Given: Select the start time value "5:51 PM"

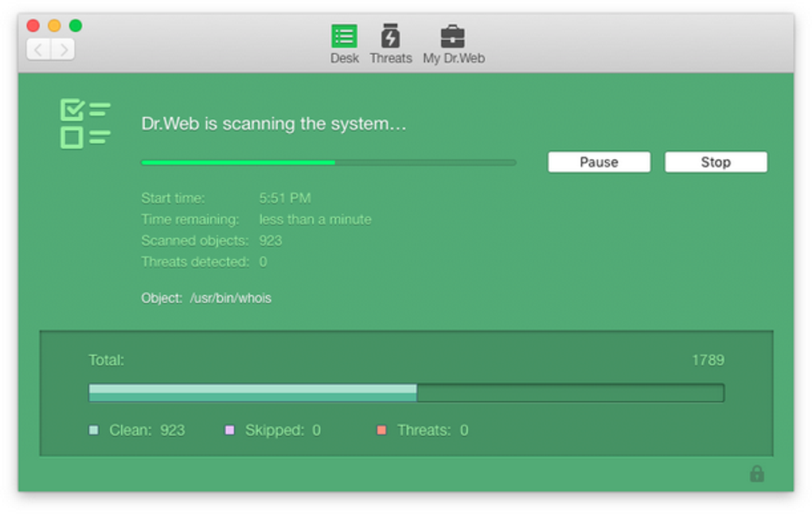Looking at the screenshot, I should point(285,198).
